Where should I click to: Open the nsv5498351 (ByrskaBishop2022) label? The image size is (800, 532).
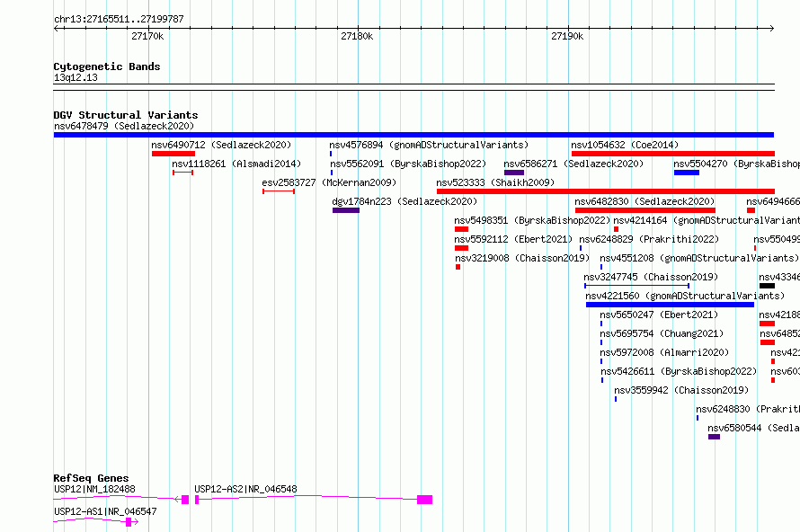click(x=533, y=220)
